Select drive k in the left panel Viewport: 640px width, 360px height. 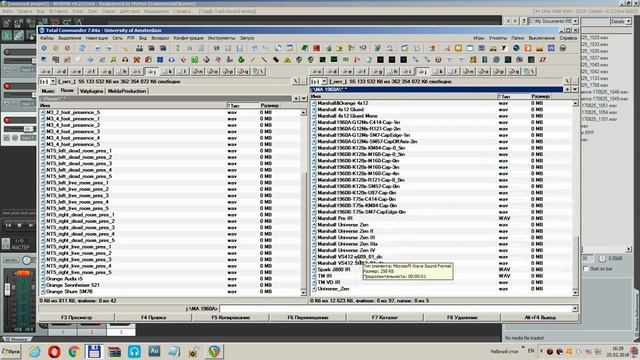click(166, 71)
